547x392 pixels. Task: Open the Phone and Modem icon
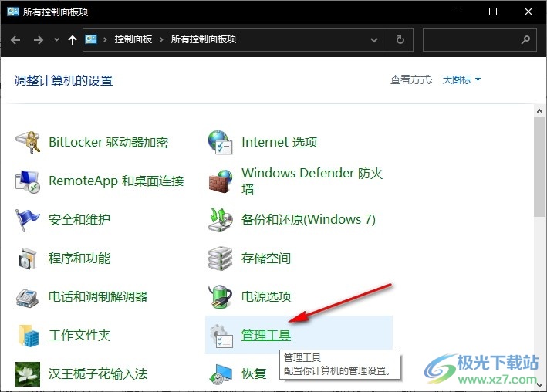click(27, 297)
